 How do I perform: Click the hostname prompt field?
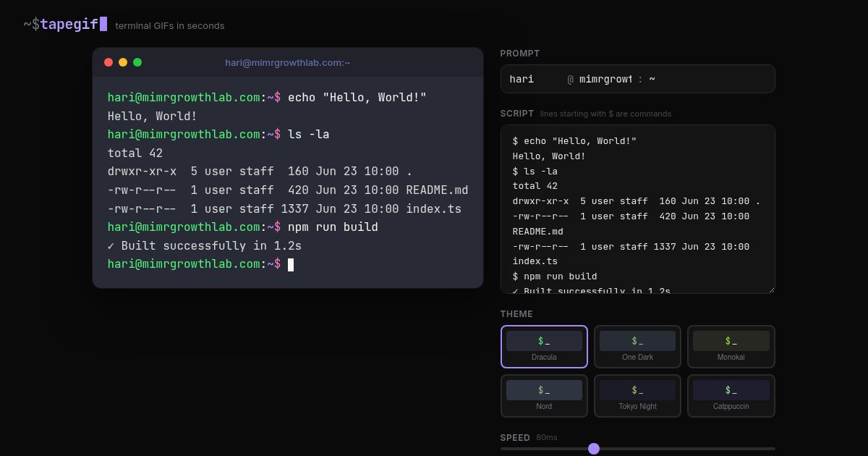[x=606, y=79]
